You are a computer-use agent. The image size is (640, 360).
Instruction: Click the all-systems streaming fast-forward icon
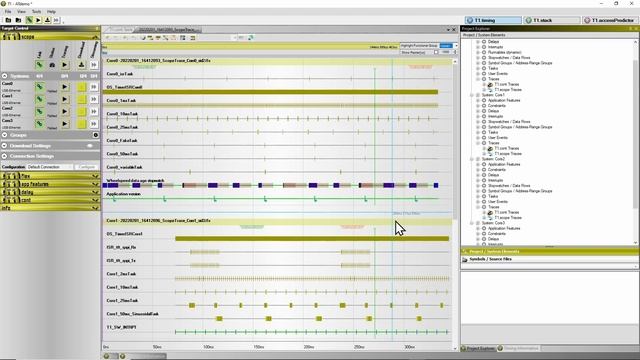(x=93, y=65)
